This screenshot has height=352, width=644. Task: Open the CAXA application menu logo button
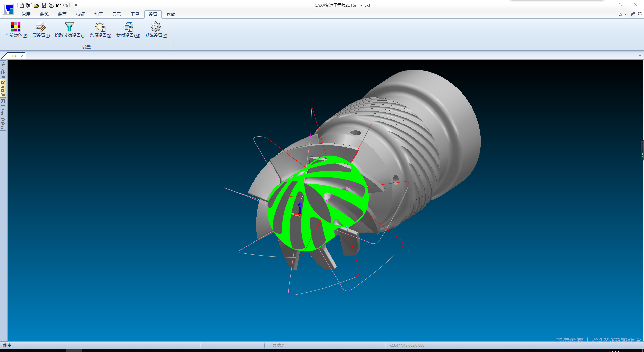point(9,9)
